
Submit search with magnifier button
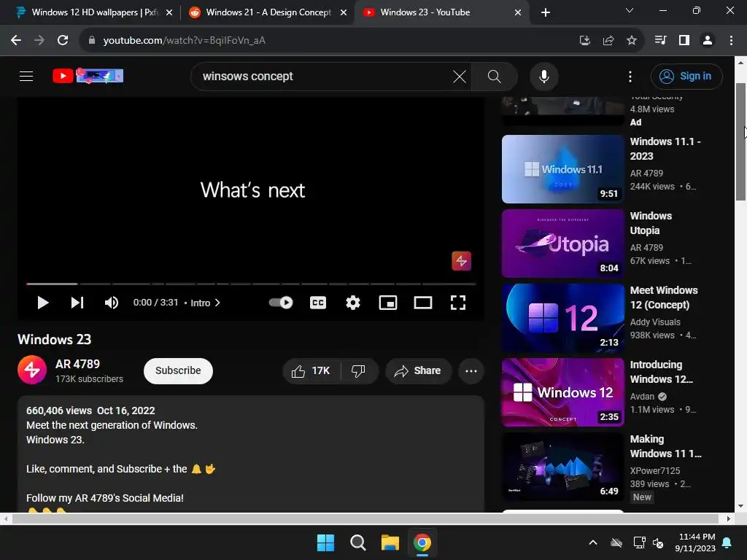point(494,76)
